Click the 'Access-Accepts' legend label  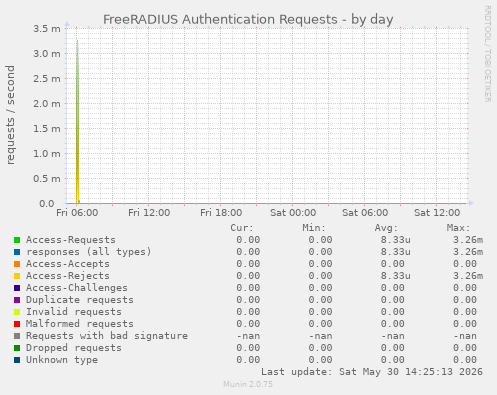pos(68,264)
